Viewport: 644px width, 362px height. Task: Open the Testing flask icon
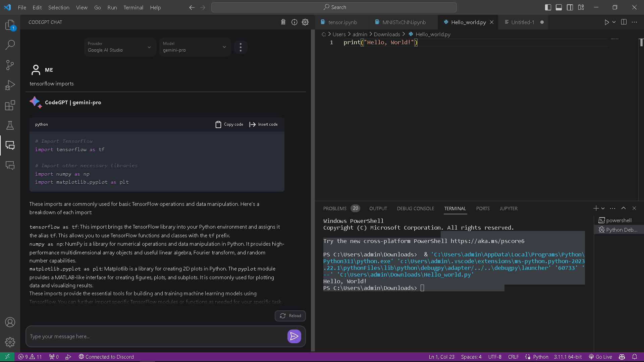10,125
